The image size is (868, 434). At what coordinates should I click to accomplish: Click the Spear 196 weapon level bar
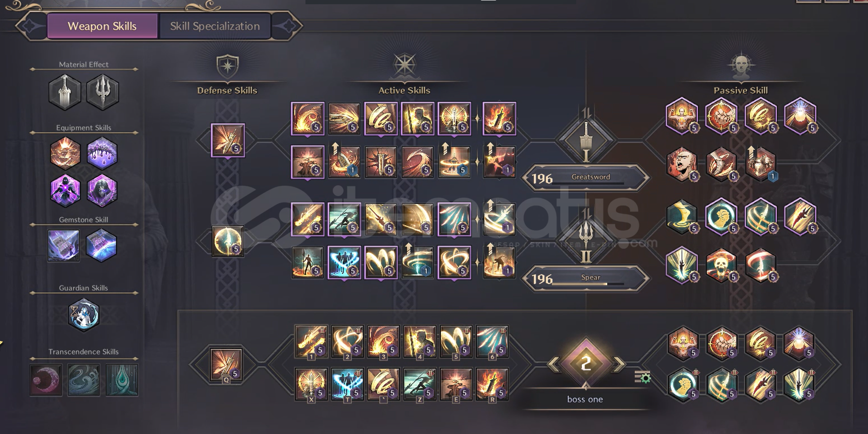click(x=586, y=279)
